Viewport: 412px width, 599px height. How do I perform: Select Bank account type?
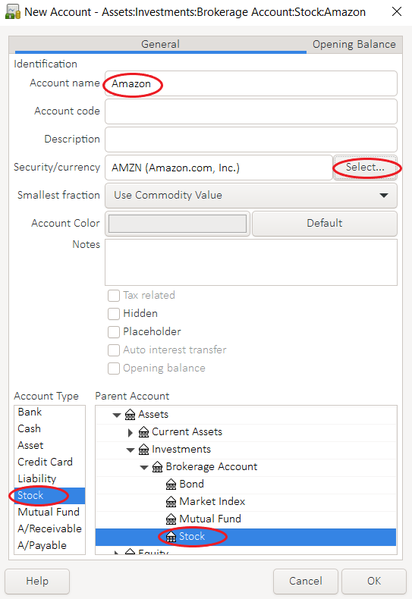[x=50, y=412]
